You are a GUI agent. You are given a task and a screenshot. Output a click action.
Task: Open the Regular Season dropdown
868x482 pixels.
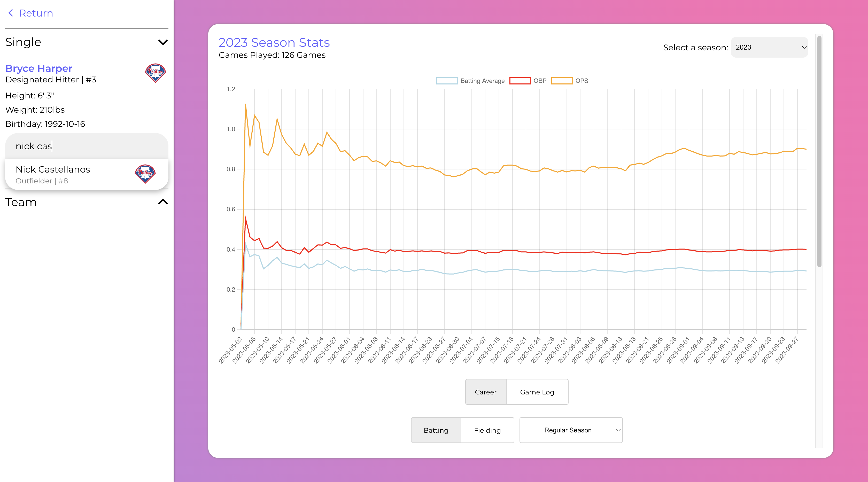coord(571,430)
